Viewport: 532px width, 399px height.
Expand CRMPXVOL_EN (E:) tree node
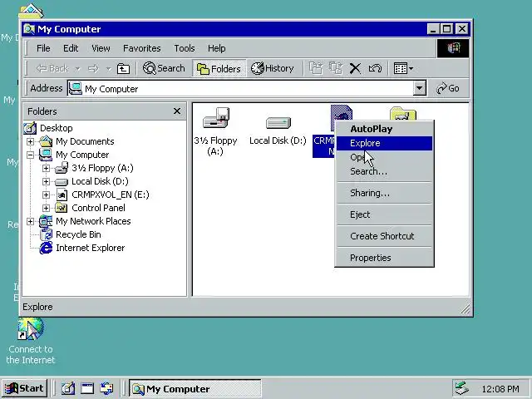pyautogui.click(x=47, y=195)
